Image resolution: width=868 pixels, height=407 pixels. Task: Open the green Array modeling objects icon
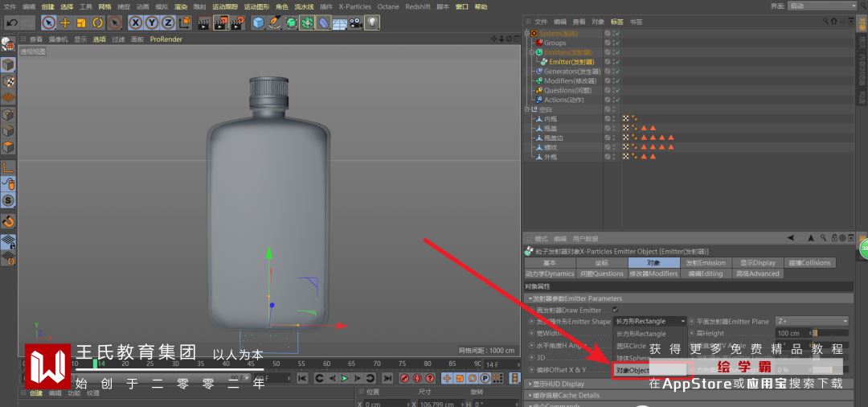307,23
